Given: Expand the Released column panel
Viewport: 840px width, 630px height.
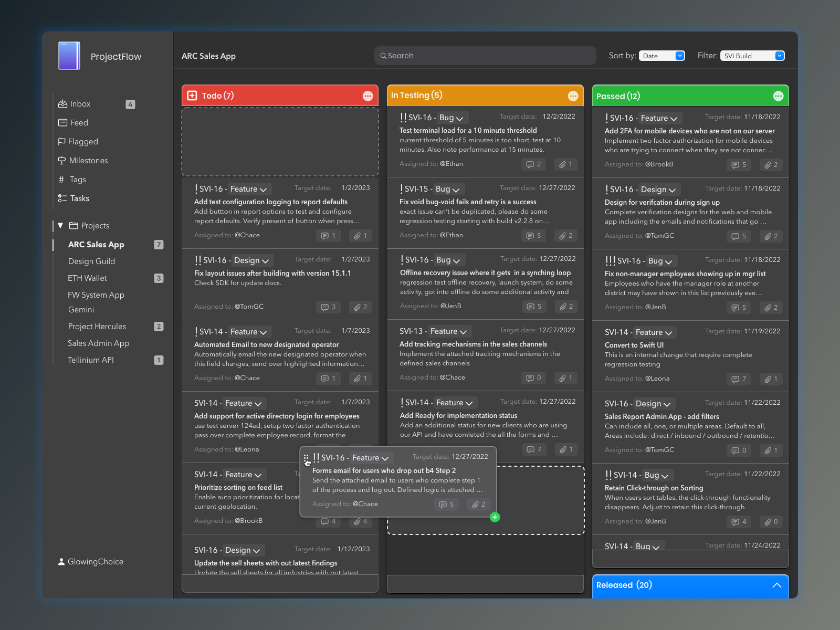Looking at the screenshot, I should [x=776, y=585].
